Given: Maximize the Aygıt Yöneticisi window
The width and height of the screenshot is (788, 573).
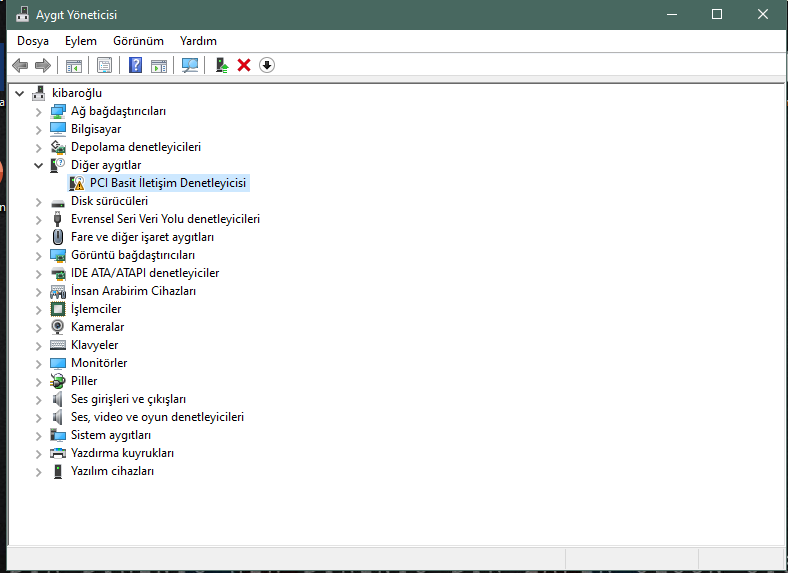Looking at the screenshot, I should pos(717,15).
